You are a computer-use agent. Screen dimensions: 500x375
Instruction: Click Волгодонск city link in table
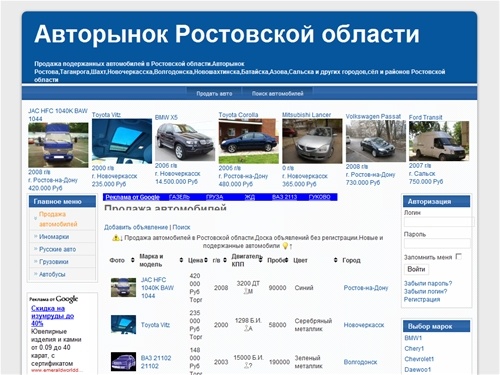360,362
